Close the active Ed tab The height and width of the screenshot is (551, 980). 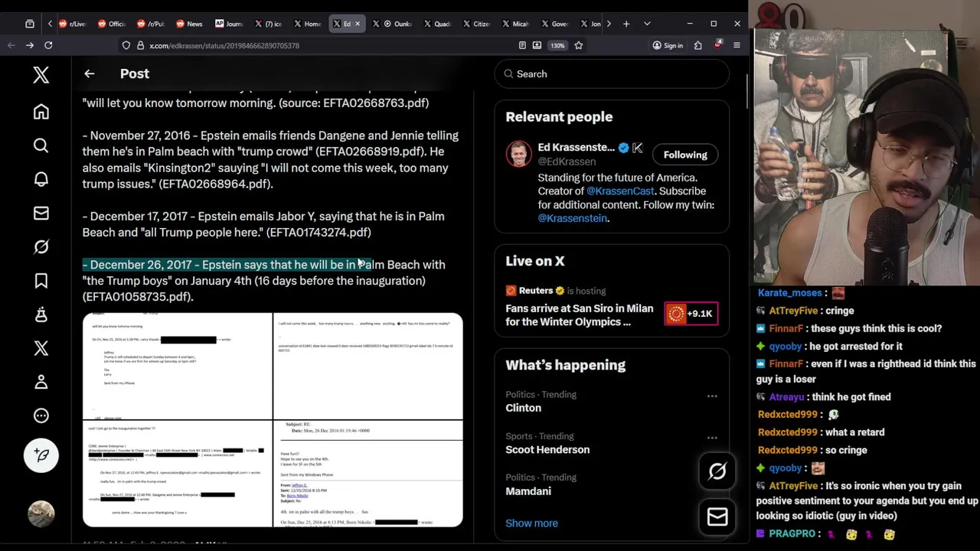357,24
